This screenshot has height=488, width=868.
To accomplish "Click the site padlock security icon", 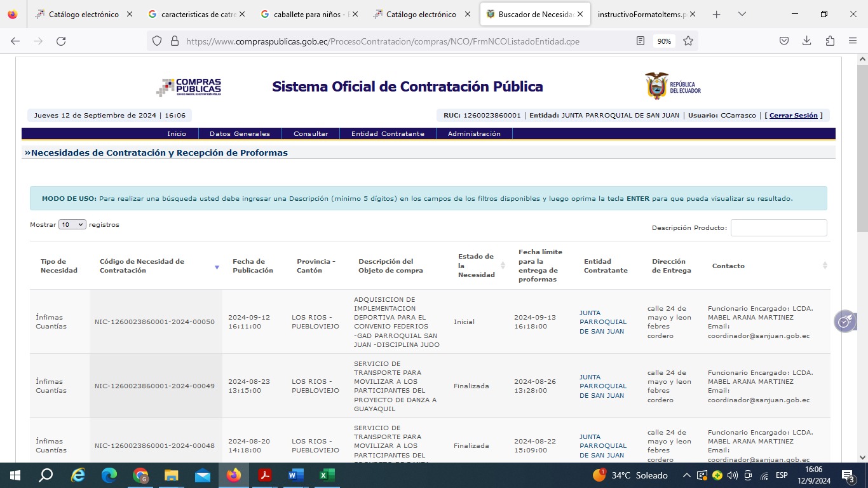I will coord(175,41).
